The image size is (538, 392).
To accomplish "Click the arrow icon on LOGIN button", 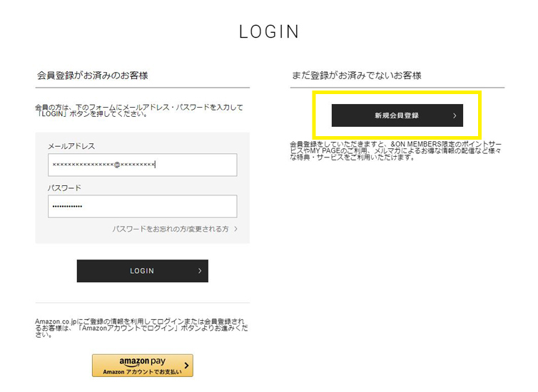I will (200, 271).
